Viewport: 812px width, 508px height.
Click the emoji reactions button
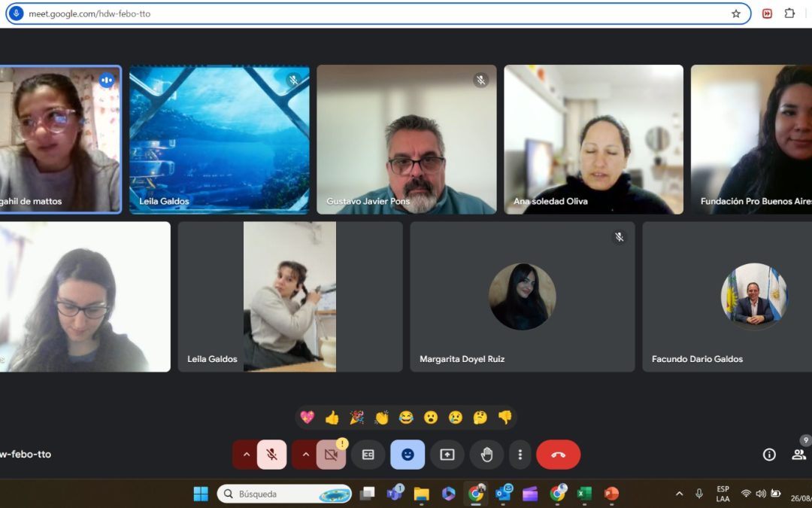click(408, 455)
